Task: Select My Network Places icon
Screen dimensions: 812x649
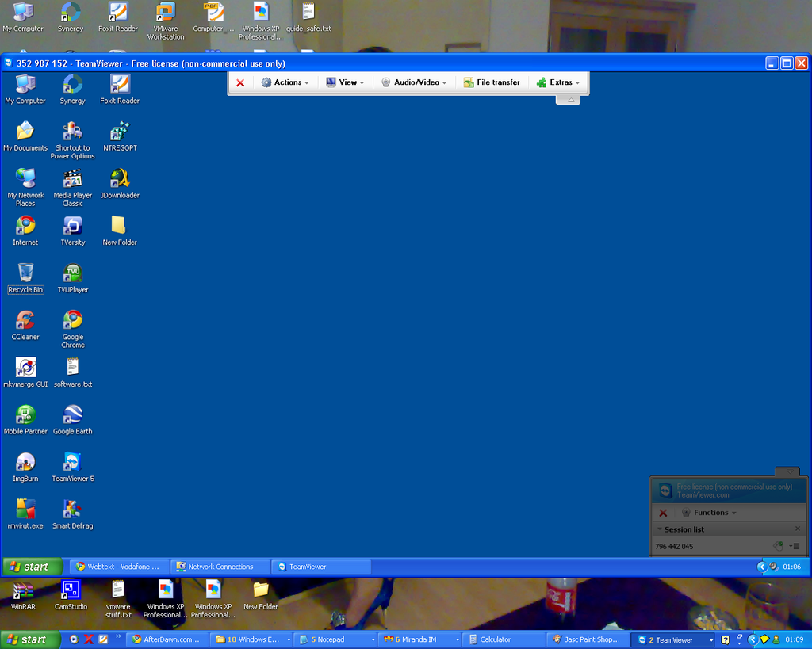Action: 25,187
